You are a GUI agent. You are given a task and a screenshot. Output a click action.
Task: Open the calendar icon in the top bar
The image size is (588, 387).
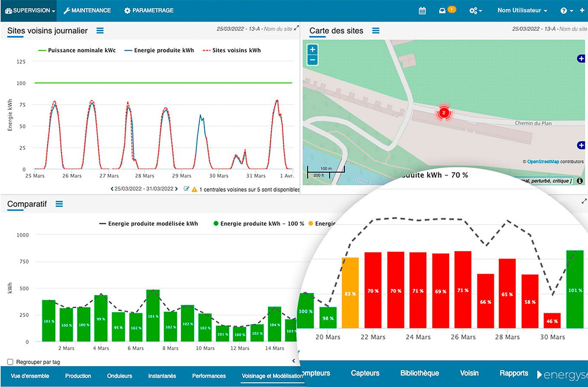click(x=422, y=10)
